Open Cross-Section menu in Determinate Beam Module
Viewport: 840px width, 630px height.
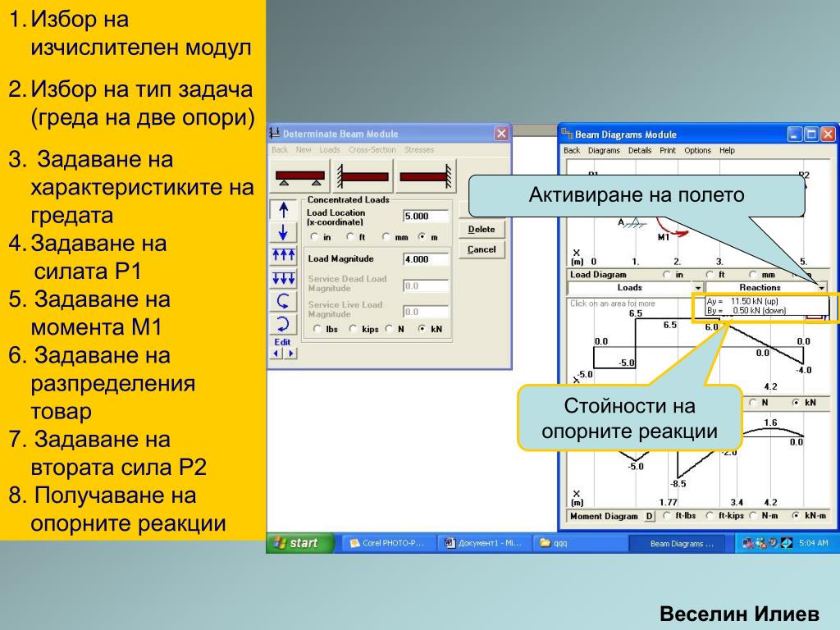tap(372, 150)
